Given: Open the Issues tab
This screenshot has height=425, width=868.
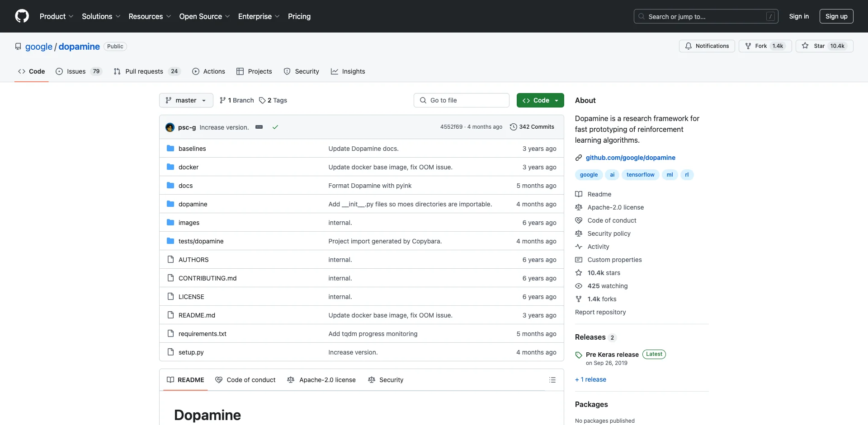Looking at the screenshot, I should (x=79, y=71).
